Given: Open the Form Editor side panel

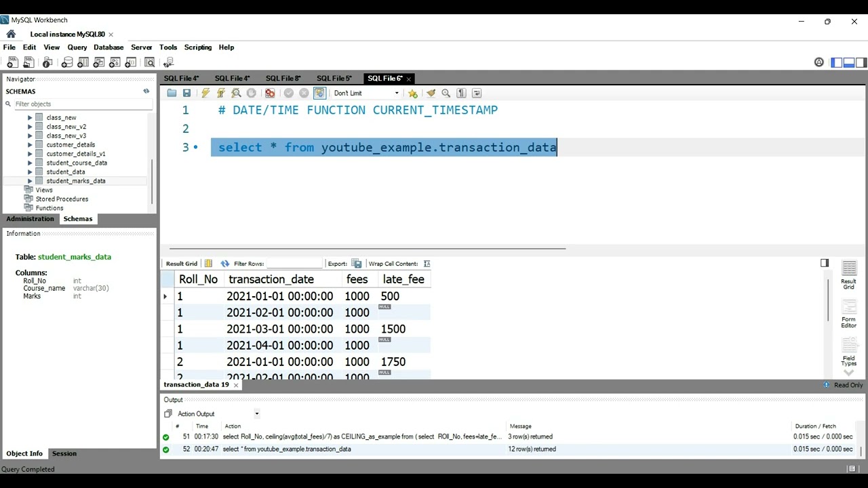Looking at the screenshot, I should [849, 313].
